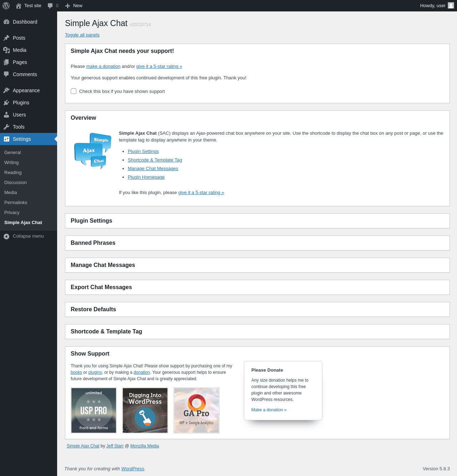Click the Plugins plug icon

(x=6, y=103)
